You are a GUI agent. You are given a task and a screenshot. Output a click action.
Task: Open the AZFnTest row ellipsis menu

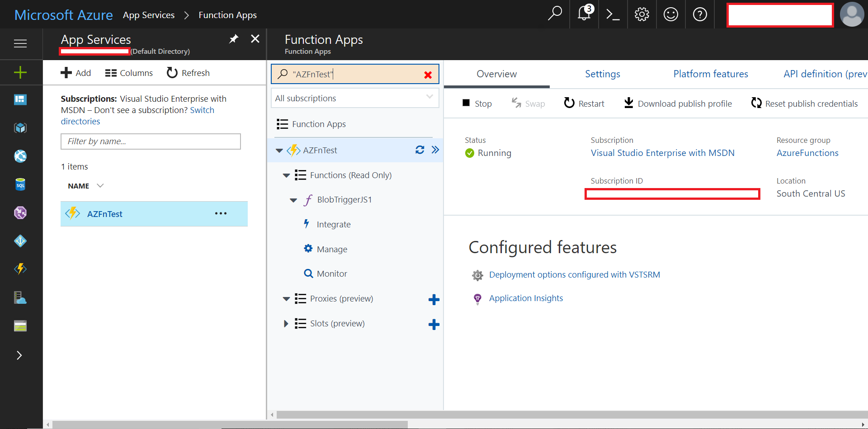pyautogui.click(x=221, y=213)
